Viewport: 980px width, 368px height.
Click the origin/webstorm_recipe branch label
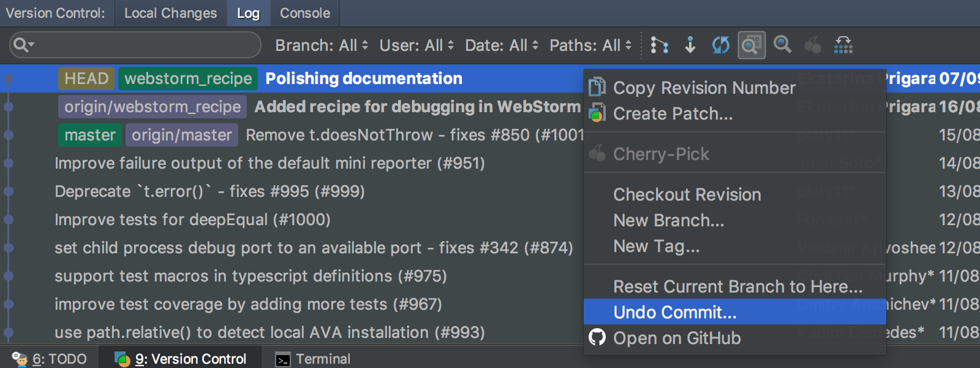[153, 107]
